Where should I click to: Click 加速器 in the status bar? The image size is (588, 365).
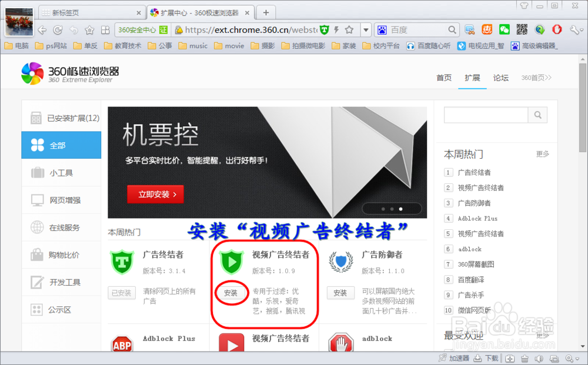[454, 359]
